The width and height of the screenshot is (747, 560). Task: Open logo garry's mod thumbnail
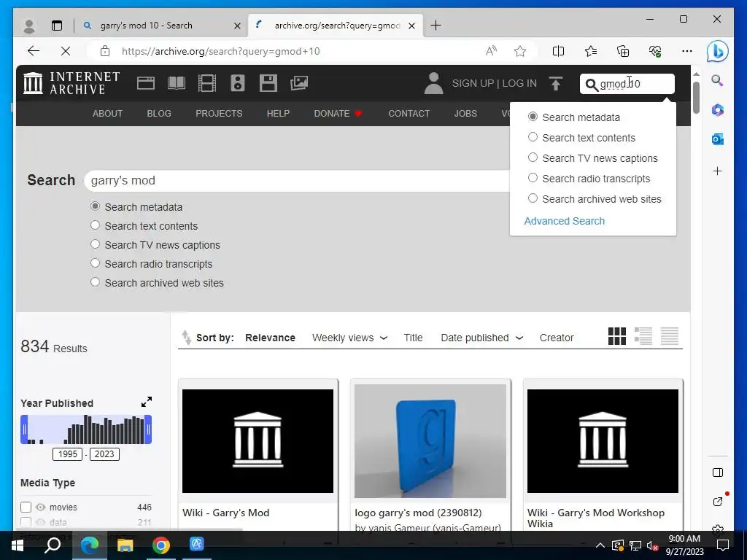(430, 441)
